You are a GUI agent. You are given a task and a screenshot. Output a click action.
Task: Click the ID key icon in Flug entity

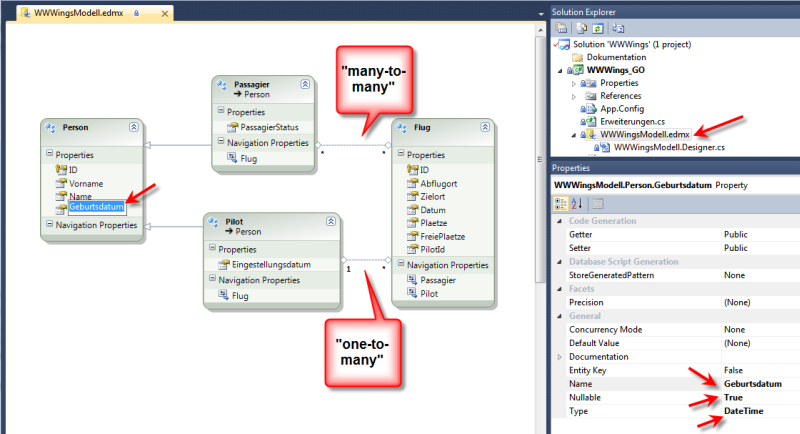(412, 169)
